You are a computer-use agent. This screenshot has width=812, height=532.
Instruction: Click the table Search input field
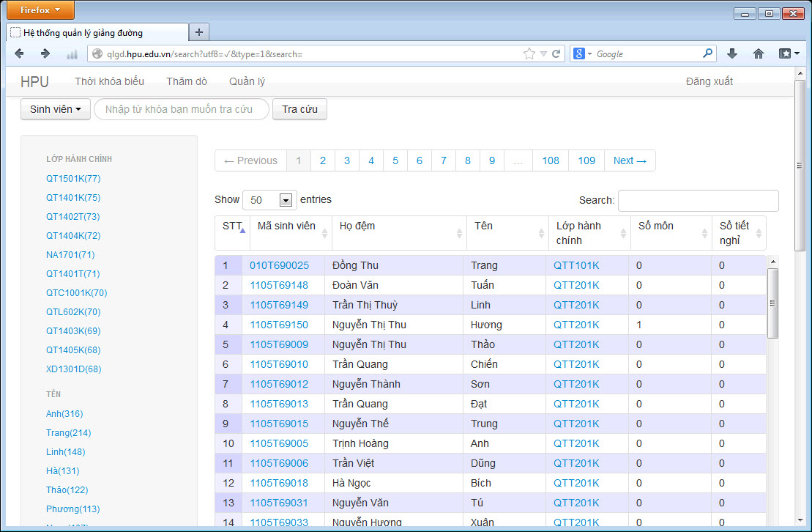click(x=698, y=200)
